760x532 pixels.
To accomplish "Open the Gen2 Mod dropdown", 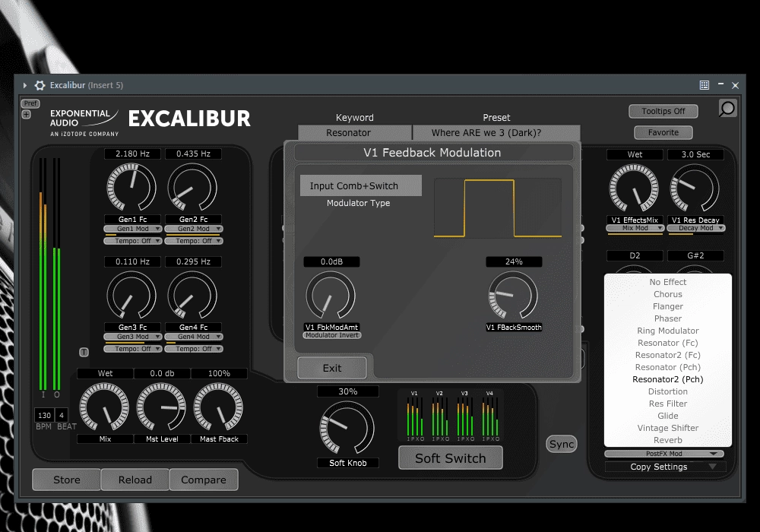I will point(193,229).
